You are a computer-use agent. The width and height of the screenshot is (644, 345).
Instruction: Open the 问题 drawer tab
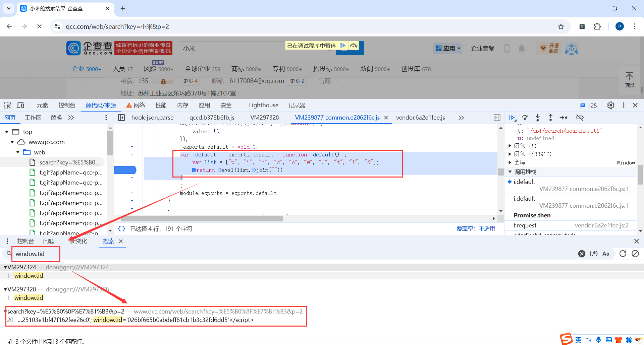pos(49,241)
